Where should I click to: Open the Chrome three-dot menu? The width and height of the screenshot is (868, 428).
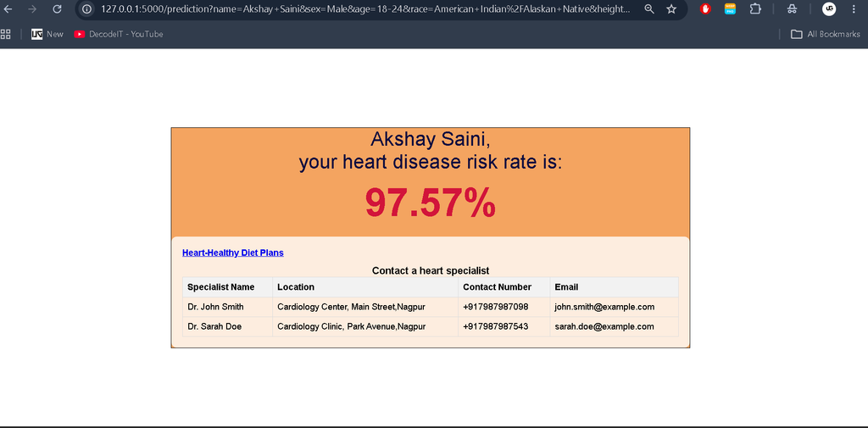[x=853, y=8]
